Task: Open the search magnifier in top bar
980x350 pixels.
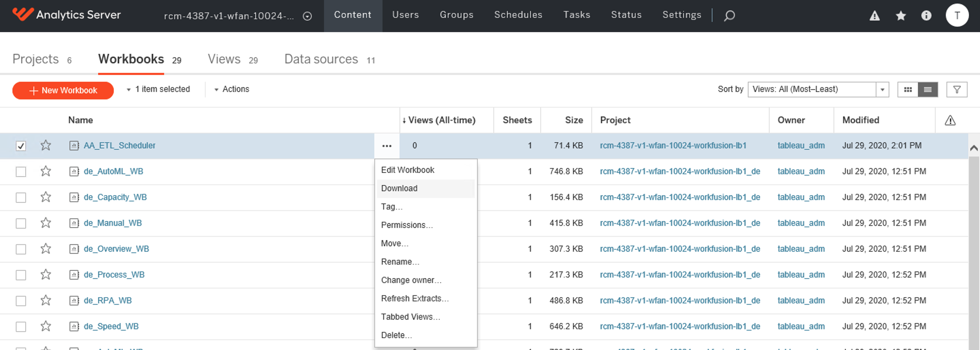Action: [729, 16]
